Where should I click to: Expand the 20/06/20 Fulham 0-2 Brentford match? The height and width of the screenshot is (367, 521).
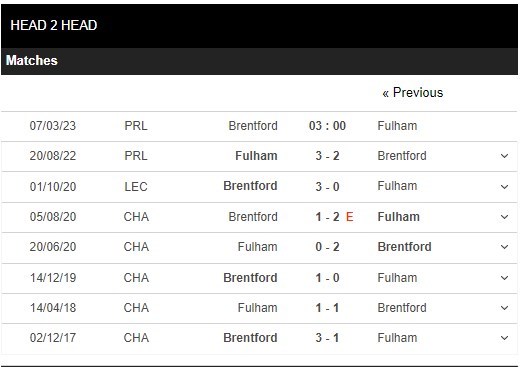pyautogui.click(x=504, y=247)
